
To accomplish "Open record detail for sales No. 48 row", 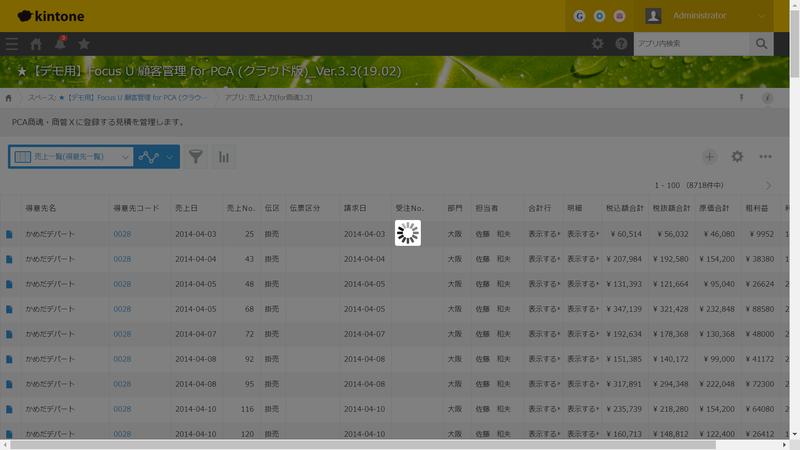I will pos(9,284).
